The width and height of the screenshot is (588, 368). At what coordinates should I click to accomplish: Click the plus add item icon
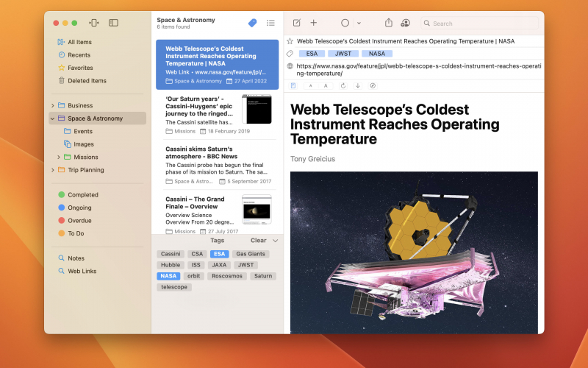click(314, 23)
